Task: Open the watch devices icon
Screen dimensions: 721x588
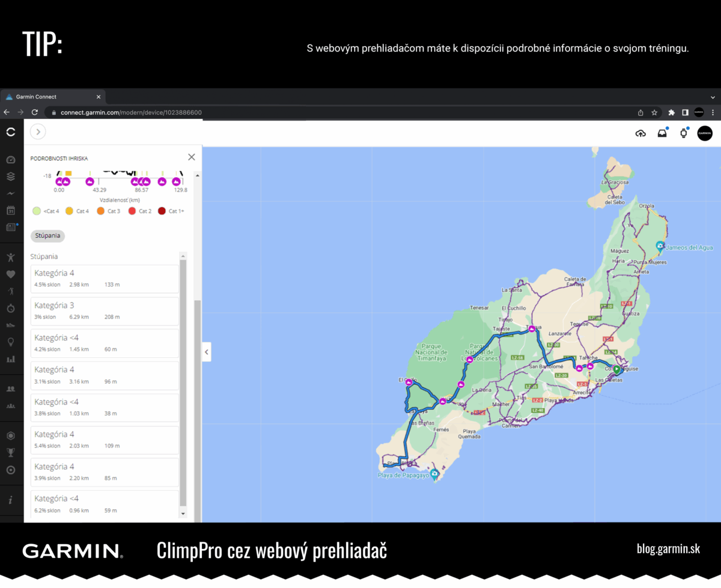Action: click(x=684, y=133)
